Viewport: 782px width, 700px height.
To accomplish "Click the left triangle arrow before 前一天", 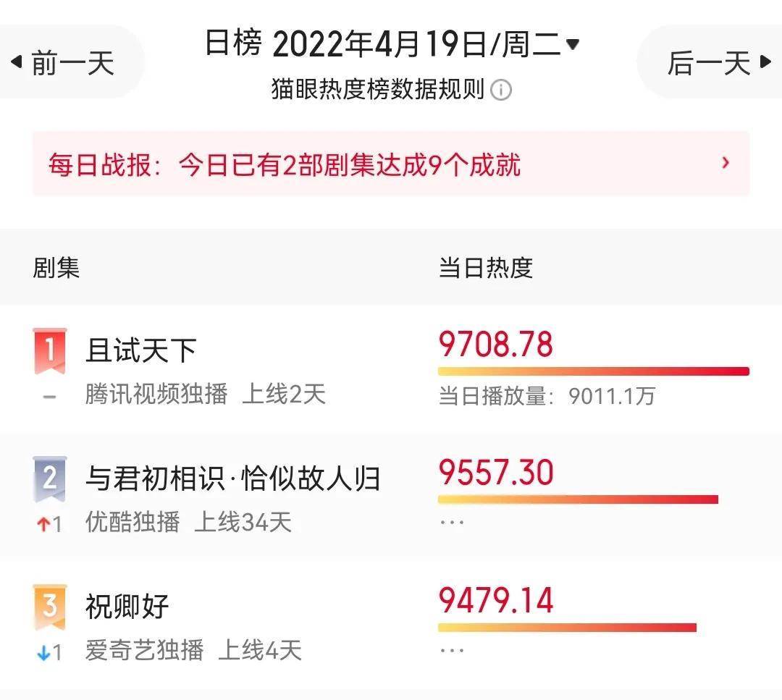I will (x=17, y=62).
